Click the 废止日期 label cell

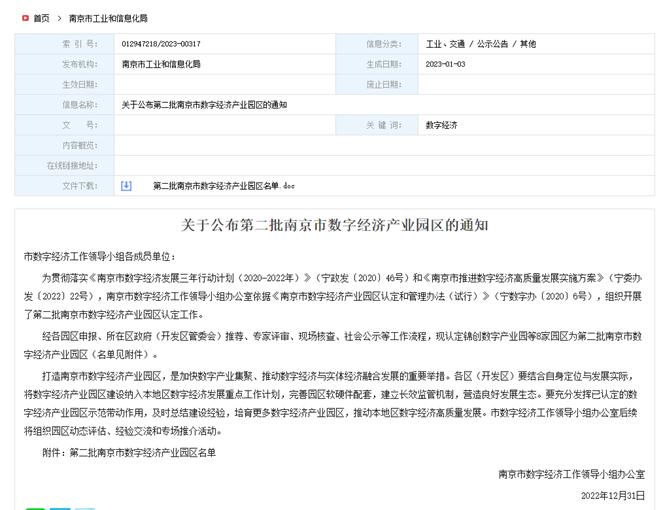tap(377, 84)
